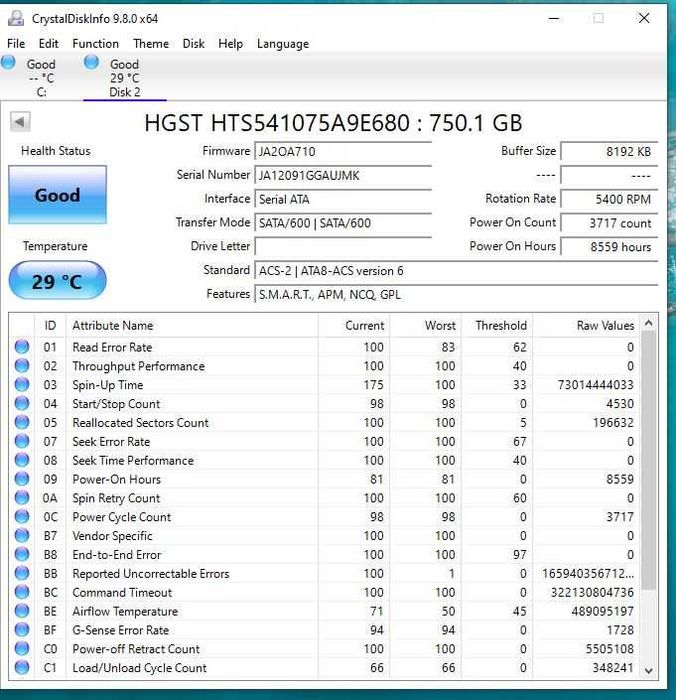Click the Current column header
This screenshot has width=676, height=700.
tap(354, 325)
